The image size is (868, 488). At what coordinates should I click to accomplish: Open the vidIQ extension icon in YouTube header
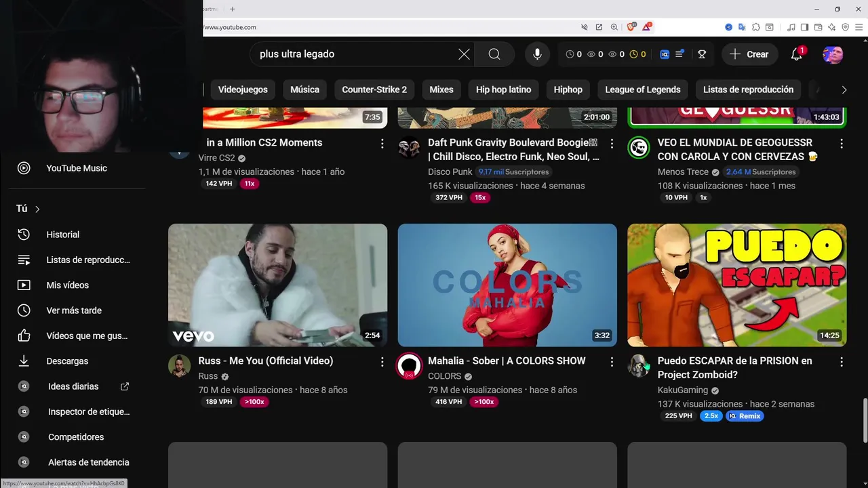[x=665, y=54]
